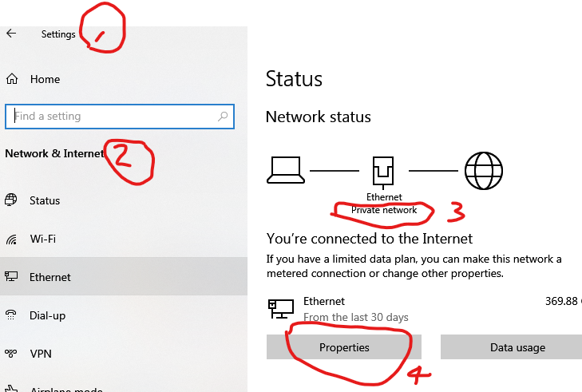This screenshot has width=582, height=392.
Task: Click the VPN icon
Action: [x=11, y=354]
